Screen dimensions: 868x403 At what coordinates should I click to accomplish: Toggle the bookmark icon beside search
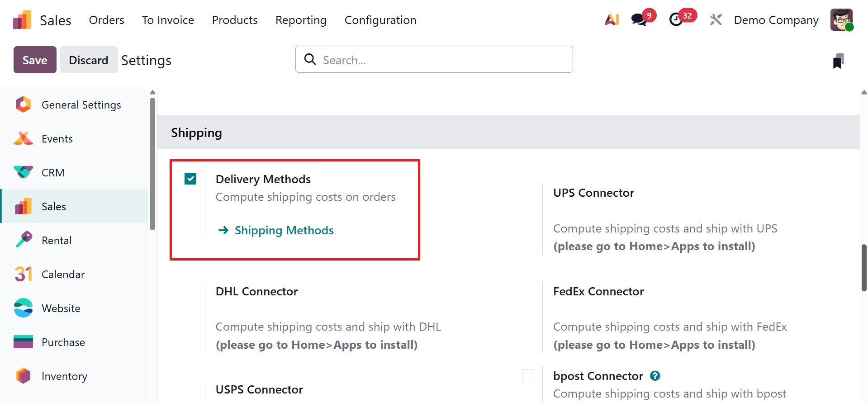click(x=839, y=59)
